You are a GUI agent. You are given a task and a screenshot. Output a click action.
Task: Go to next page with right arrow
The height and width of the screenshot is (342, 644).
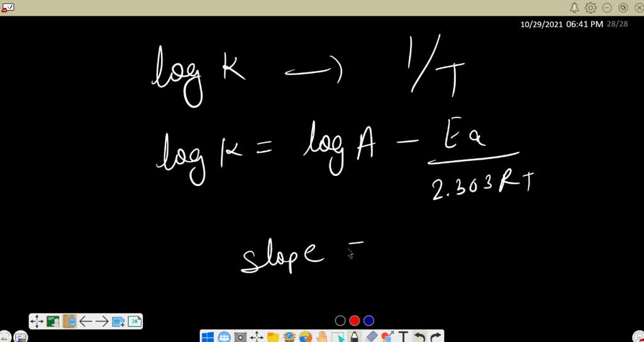point(102,321)
